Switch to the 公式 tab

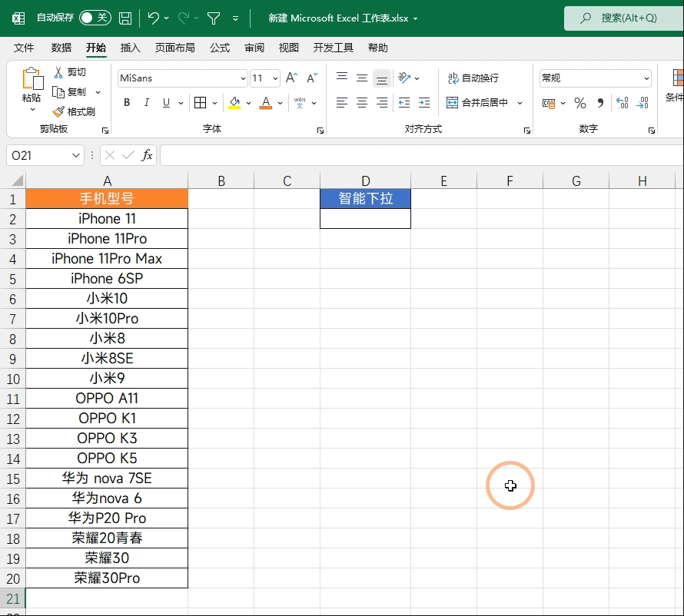(220, 48)
